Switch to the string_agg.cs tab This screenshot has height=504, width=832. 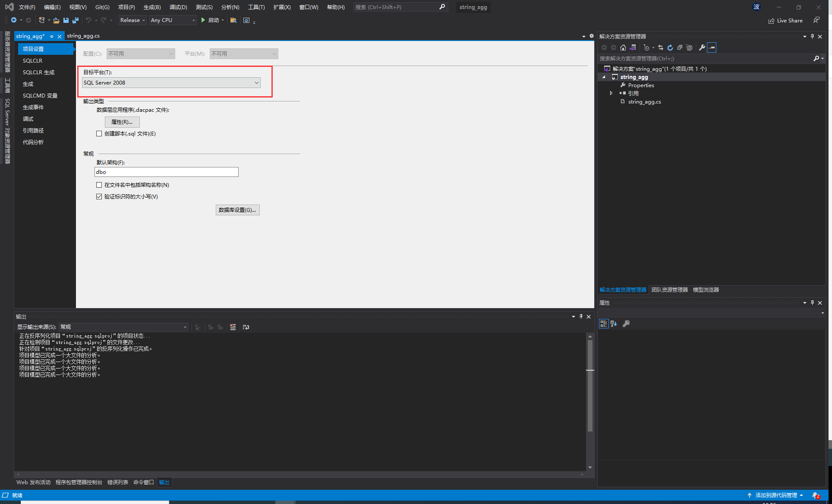click(x=83, y=36)
